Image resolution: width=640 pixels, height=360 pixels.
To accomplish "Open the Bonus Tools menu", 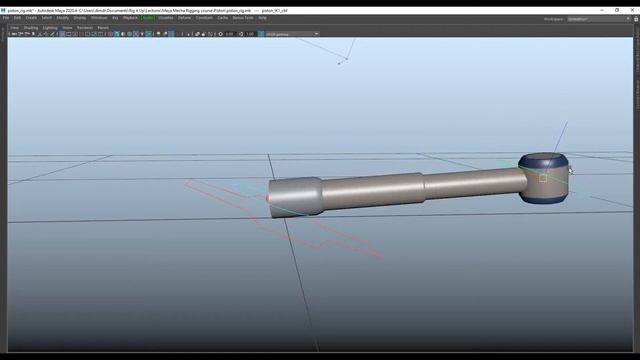I will coord(243,18).
